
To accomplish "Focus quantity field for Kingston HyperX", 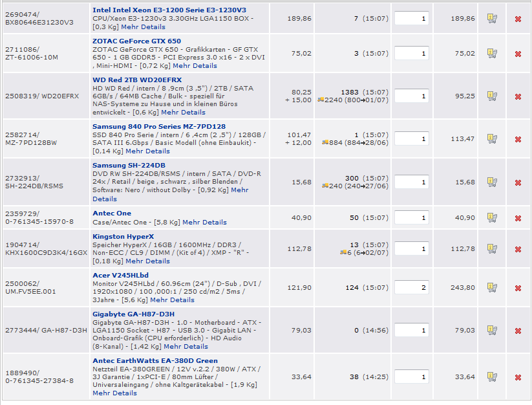I will [412, 249].
